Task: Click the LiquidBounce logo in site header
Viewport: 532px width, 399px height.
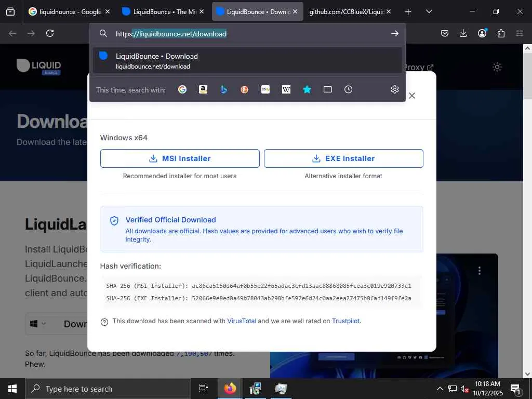Action: (38, 66)
